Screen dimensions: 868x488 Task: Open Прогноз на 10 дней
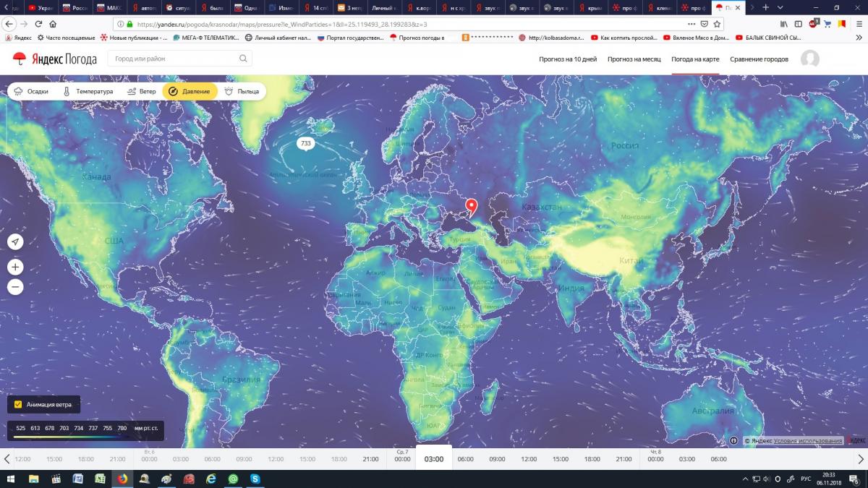click(568, 59)
